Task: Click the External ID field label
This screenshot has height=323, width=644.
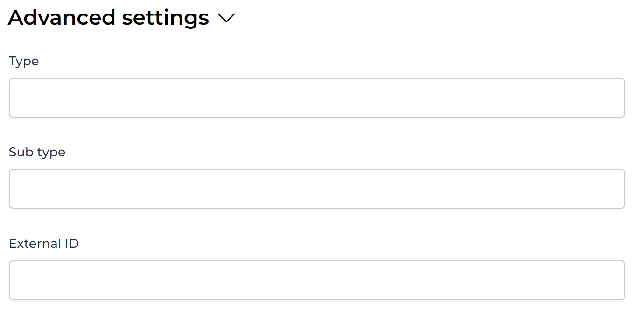Action: coord(43,243)
